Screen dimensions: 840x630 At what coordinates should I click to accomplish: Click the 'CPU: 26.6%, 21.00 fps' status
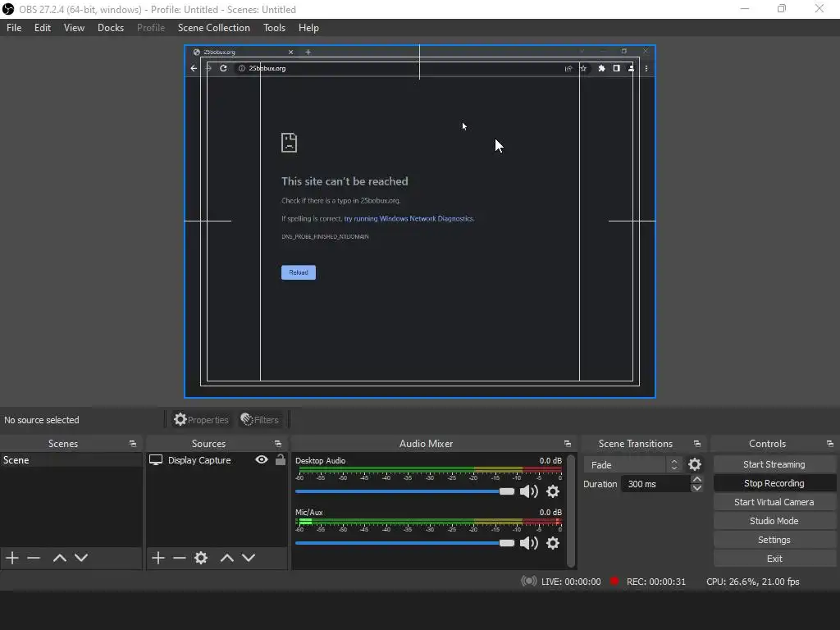pyautogui.click(x=753, y=582)
